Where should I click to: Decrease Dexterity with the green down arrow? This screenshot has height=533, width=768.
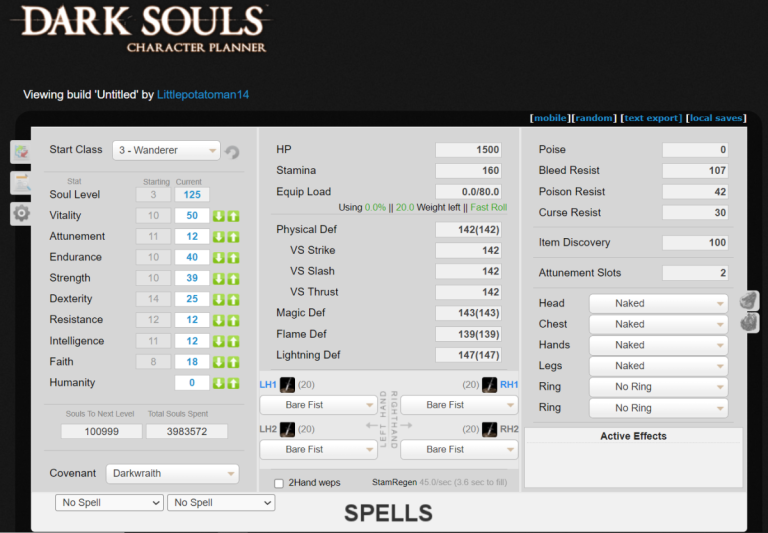[218, 299]
